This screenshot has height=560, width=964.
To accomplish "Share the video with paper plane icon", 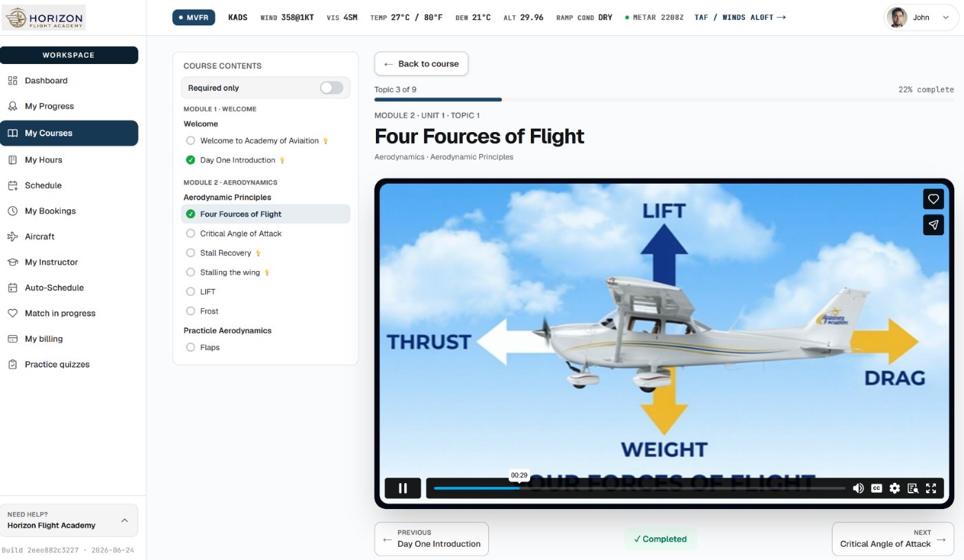I will click(933, 225).
